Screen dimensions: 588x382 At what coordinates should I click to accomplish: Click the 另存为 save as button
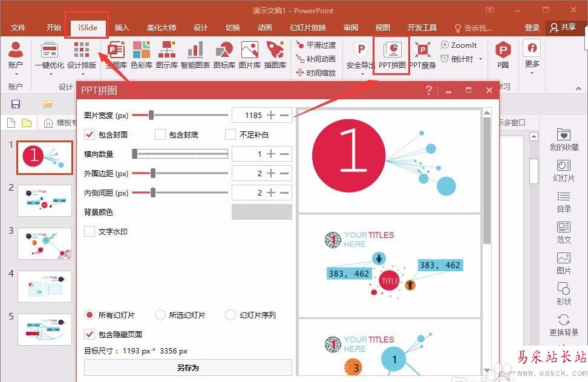pos(188,367)
